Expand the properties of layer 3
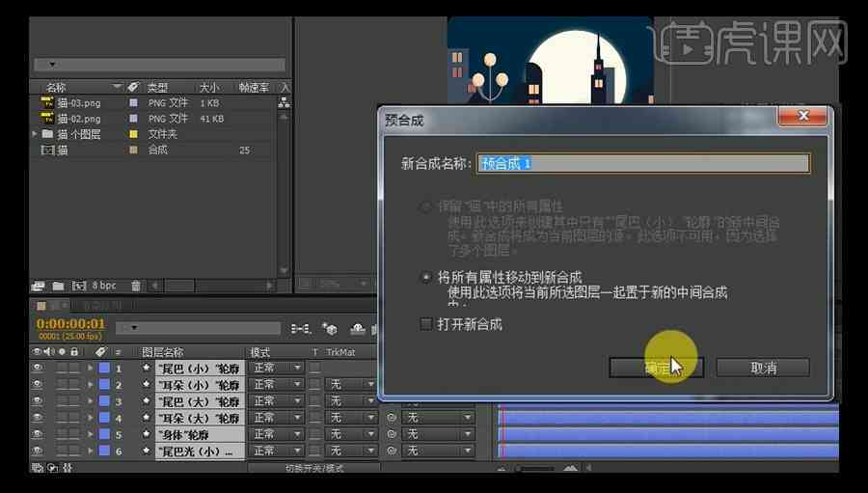 [x=90, y=401]
